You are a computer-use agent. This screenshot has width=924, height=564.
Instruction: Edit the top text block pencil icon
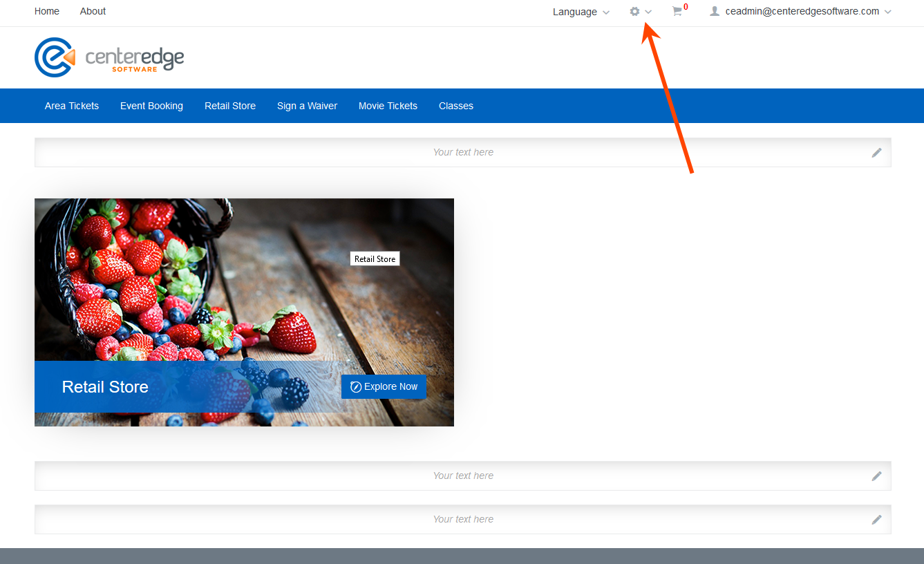tap(876, 153)
